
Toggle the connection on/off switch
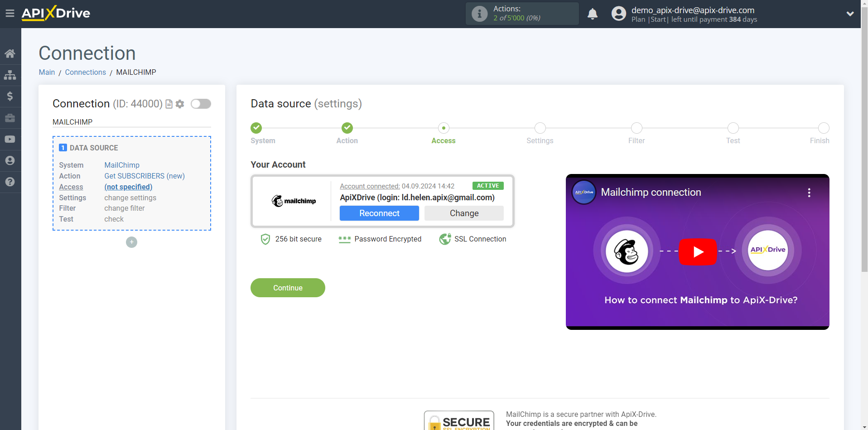tap(201, 104)
